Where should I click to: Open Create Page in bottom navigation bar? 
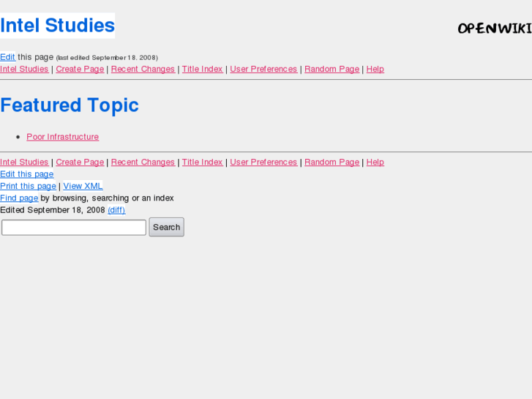[x=80, y=163]
